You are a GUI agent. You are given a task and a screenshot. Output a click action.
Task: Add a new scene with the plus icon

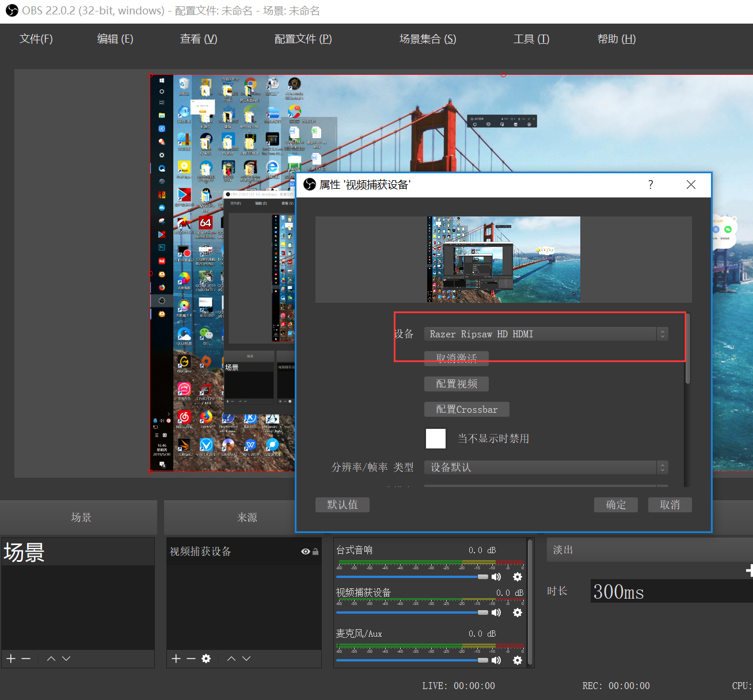pyautogui.click(x=11, y=659)
